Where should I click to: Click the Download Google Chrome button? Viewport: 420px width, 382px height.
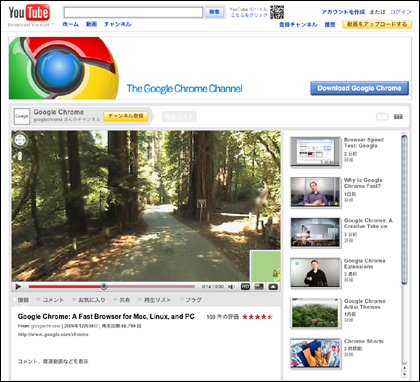coord(359,88)
